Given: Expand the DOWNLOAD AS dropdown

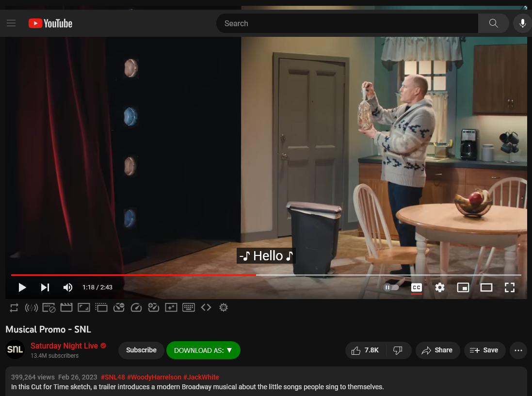Looking at the screenshot, I should pos(203,350).
